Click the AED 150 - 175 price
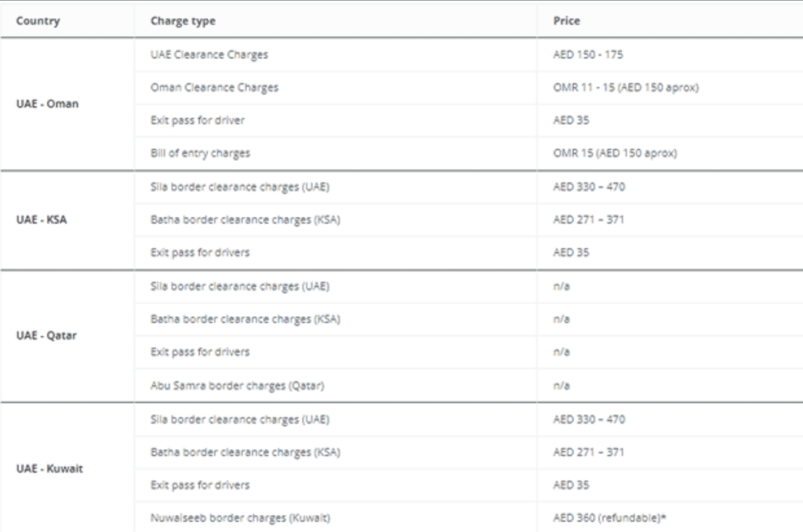This screenshot has height=532, width=803. coord(588,55)
